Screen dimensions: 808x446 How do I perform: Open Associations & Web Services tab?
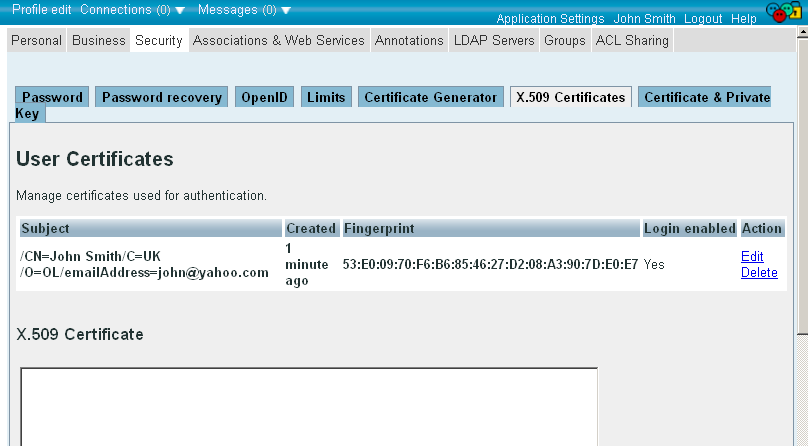click(x=278, y=41)
